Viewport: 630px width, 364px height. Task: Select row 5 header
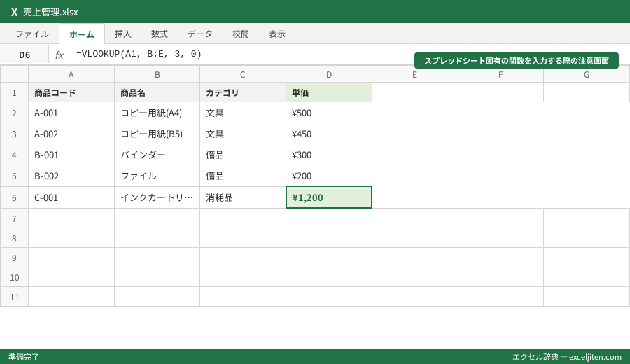14,176
